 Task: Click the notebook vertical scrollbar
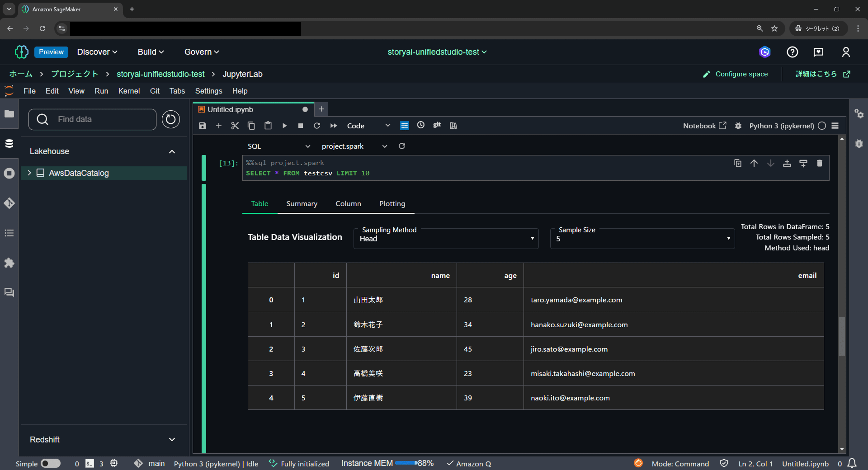[842, 336]
